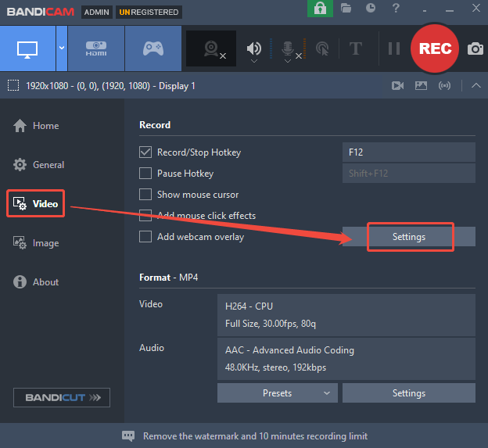Click the F12 hotkey input field
This screenshot has height=448, width=488.
409,152
